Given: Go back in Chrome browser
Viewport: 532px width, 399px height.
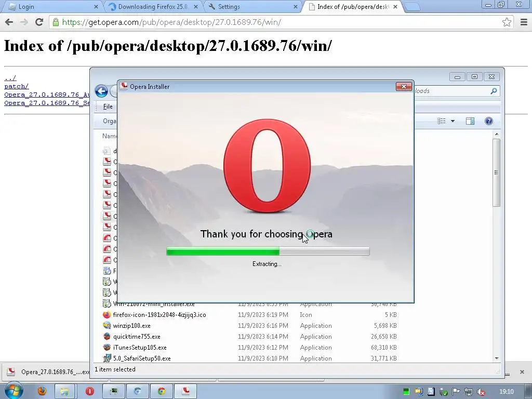Looking at the screenshot, I should [9, 22].
